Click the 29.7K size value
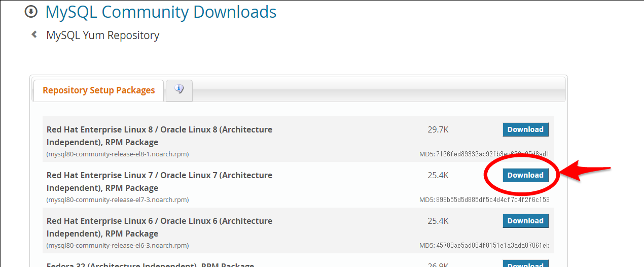The image size is (644, 267). click(438, 129)
